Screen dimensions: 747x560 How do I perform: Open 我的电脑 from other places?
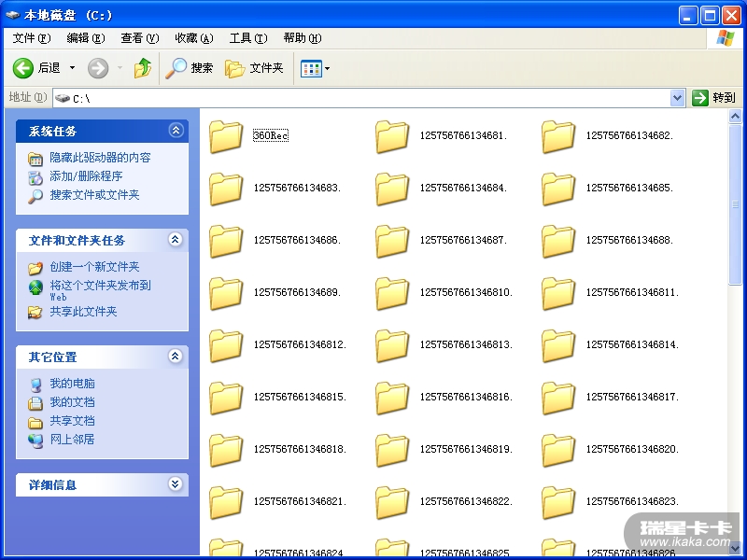tap(73, 384)
